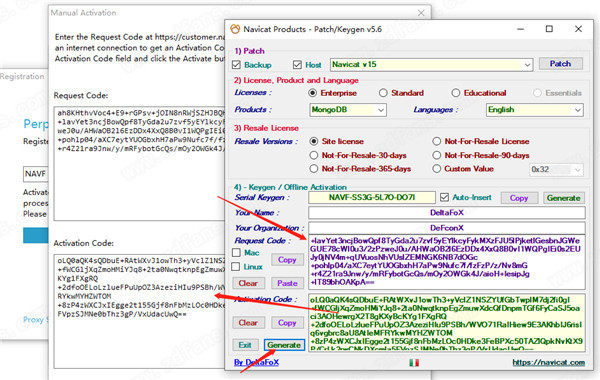
Task: Choose Not-For-Resale License option
Action: (x=437, y=141)
